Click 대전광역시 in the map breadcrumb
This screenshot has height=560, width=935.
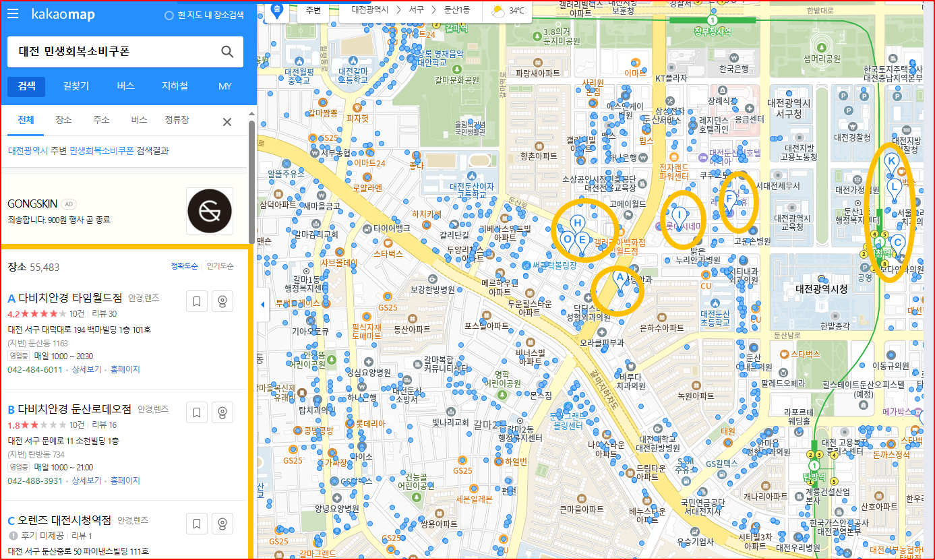point(371,10)
